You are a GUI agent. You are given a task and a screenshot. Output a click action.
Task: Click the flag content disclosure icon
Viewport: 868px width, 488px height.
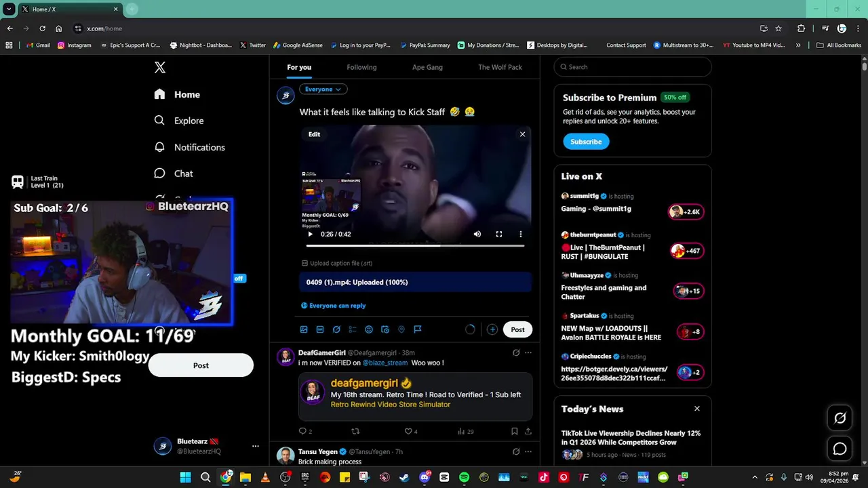pyautogui.click(x=418, y=329)
